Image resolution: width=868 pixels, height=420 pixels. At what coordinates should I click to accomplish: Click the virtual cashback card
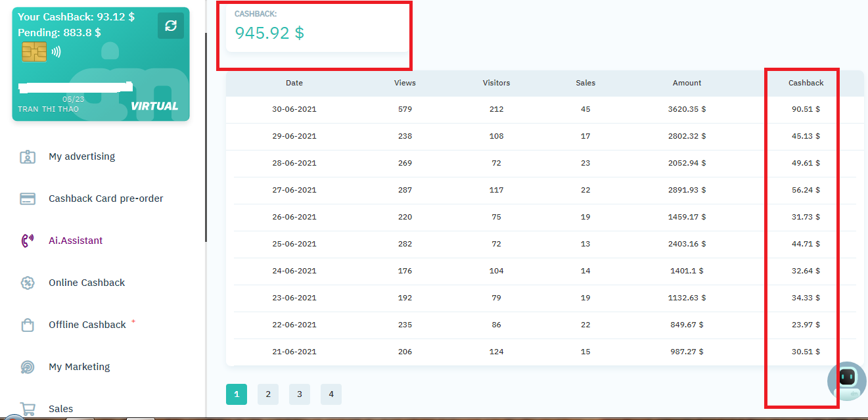tap(101, 64)
